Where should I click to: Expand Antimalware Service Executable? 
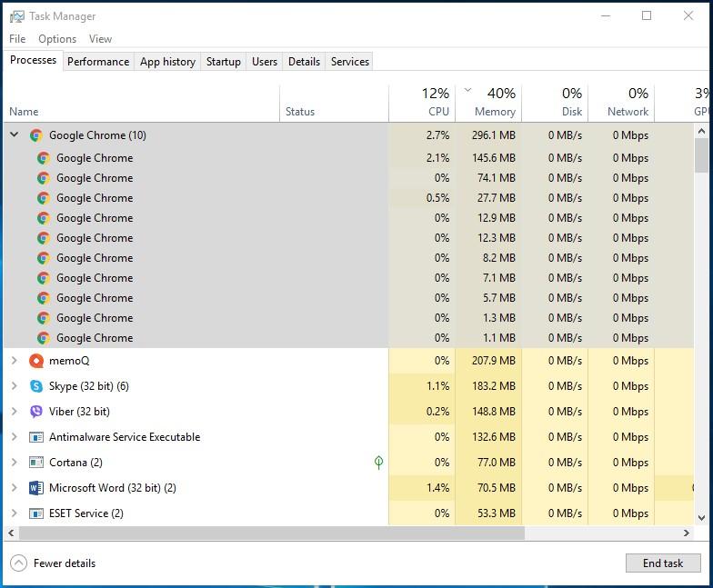click(15, 436)
